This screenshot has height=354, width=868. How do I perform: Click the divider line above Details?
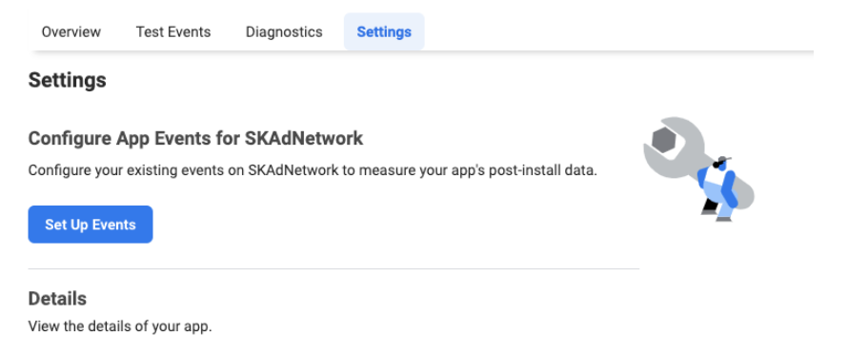[333, 269]
